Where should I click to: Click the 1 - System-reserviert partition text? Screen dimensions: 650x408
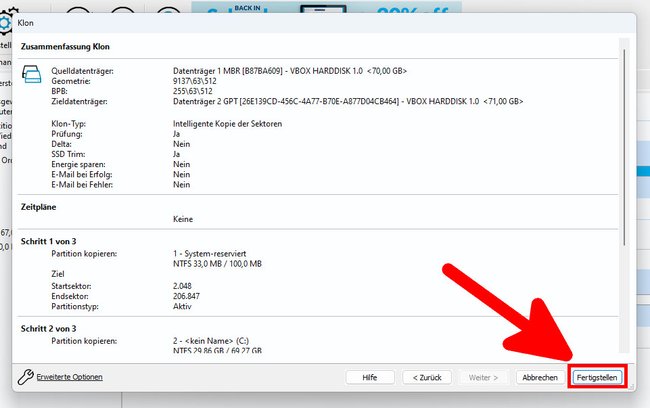pos(209,253)
